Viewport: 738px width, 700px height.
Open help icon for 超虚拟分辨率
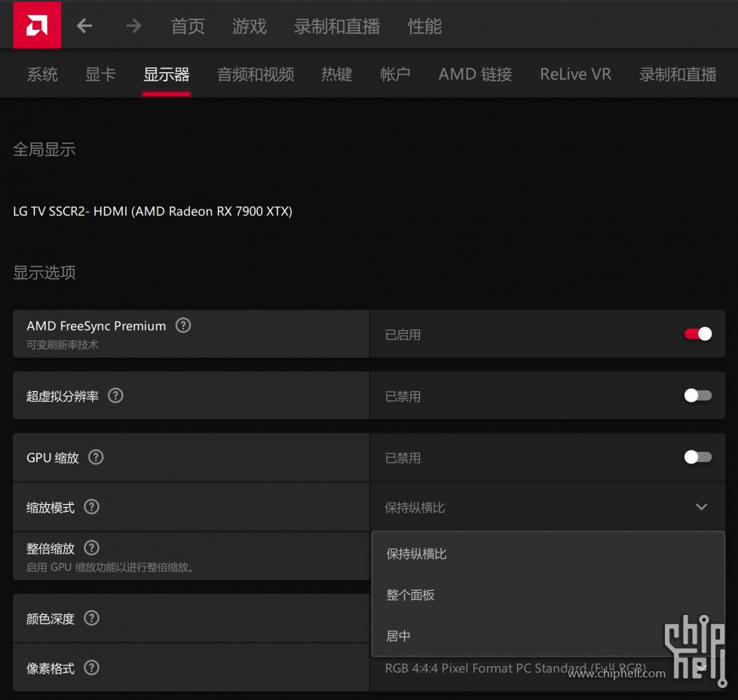[x=115, y=396]
